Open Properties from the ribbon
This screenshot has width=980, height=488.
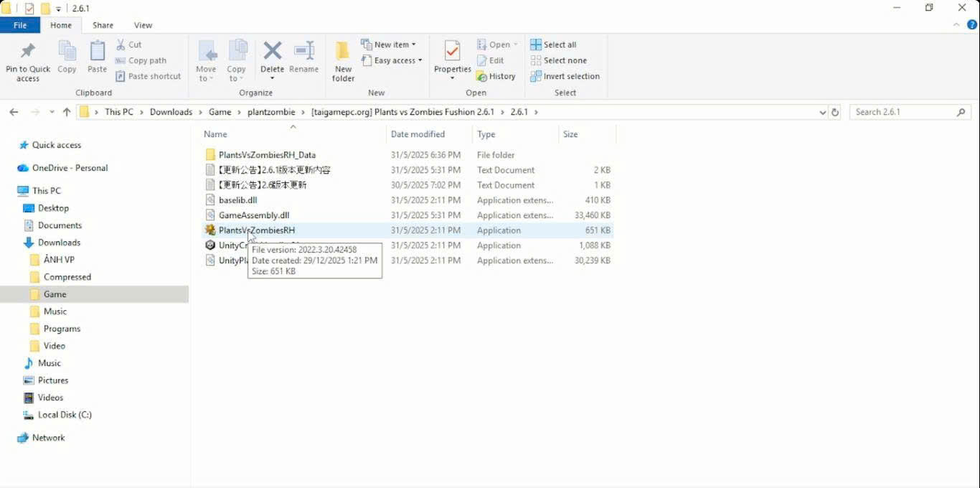tap(452, 52)
